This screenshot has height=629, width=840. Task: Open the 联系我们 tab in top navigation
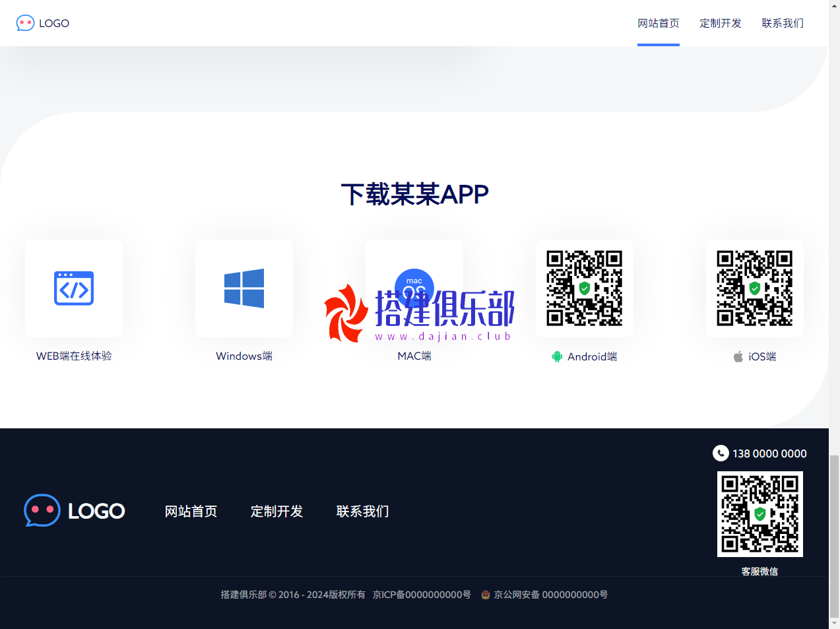coord(783,23)
